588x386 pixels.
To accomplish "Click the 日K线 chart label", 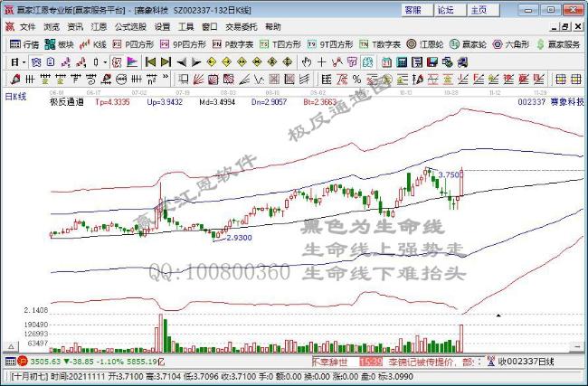I will pyautogui.click(x=15, y=97).
